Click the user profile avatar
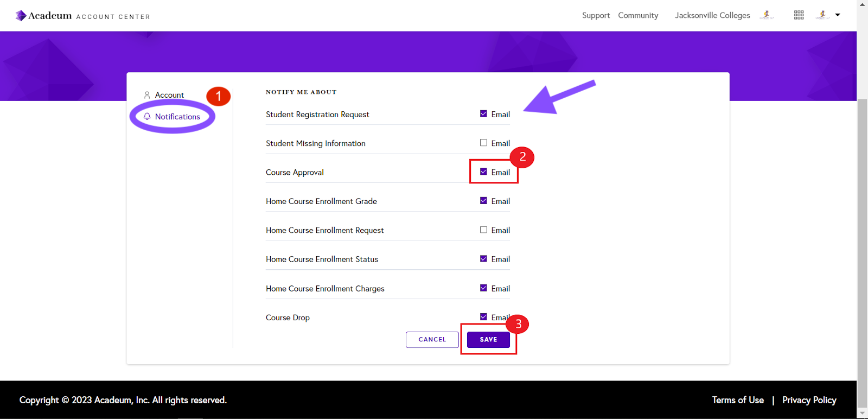868x419 pixels. click(822, 15)
